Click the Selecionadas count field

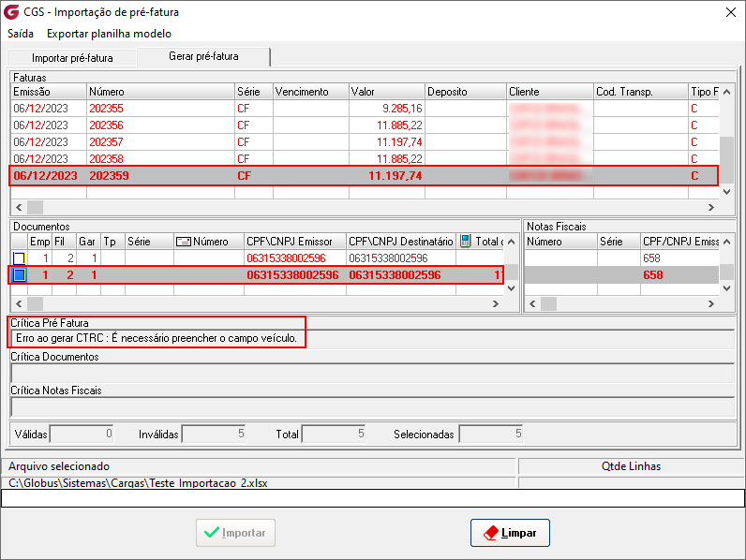491,434
